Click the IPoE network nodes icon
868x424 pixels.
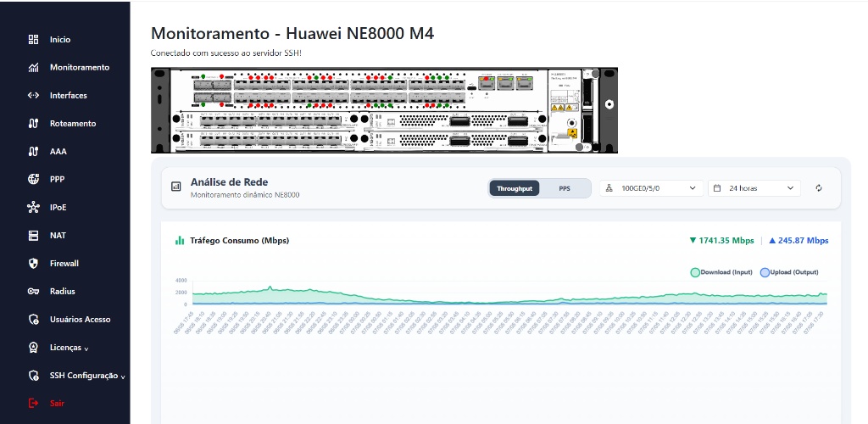[33, 208]
